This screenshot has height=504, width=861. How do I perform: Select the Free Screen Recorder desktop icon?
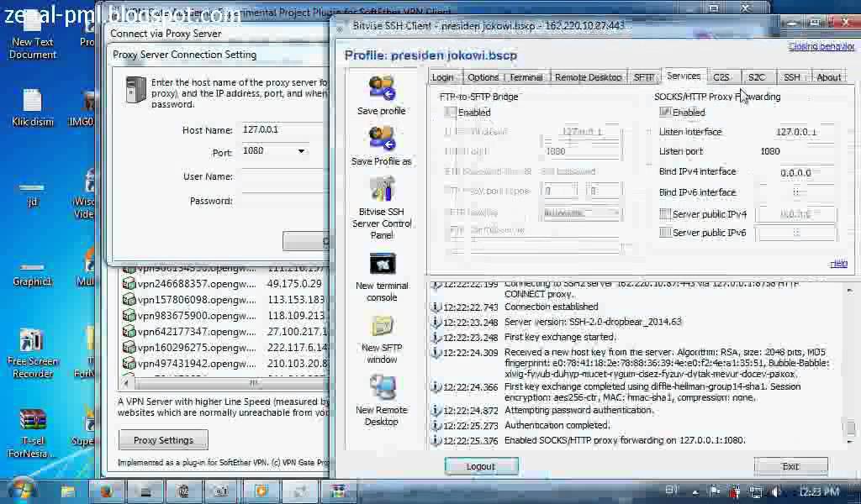click(x=32, y=354)
